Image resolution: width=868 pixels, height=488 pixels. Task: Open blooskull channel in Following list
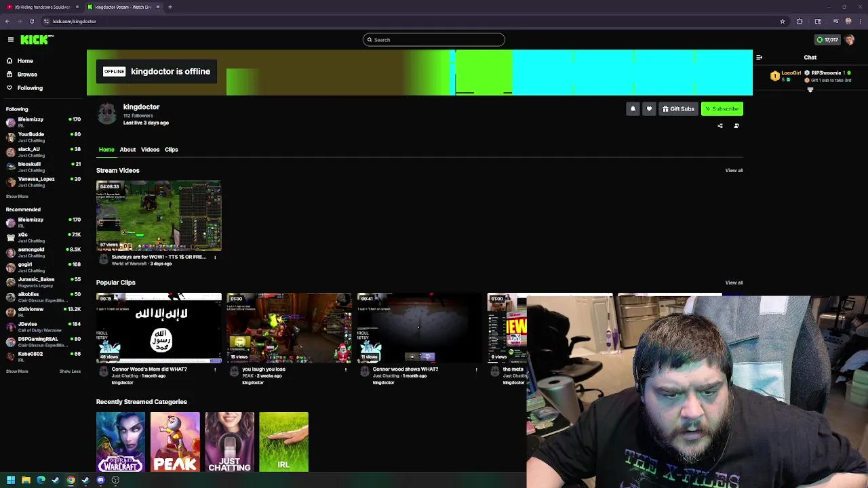(43, 167)
